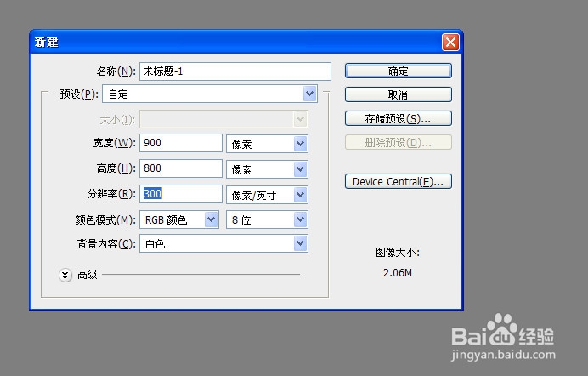The width and height of the screenshot is (588, 376).
Task: Click the 宽度(W): label
Action: point(115,143)
